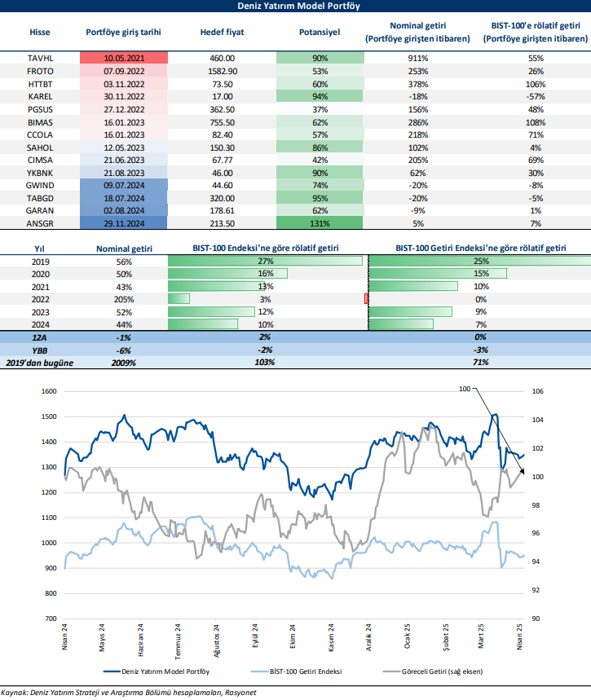Click the 100 annotation label above chart
The image size is (591, 700).
pos(465,390)
